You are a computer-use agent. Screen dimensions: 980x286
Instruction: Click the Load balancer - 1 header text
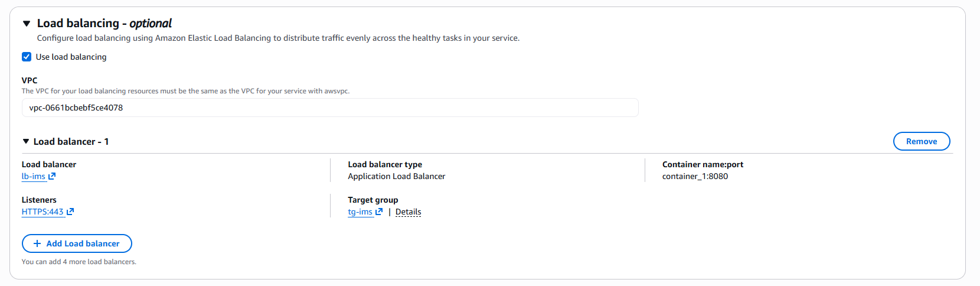pyautogui.click(x=71, y=142)
